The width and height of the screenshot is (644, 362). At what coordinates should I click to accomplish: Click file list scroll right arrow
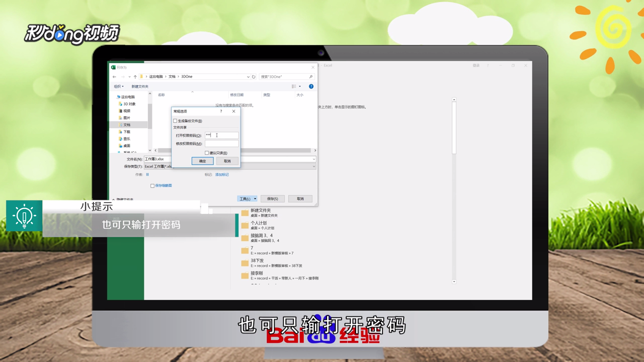pos(315,150)
